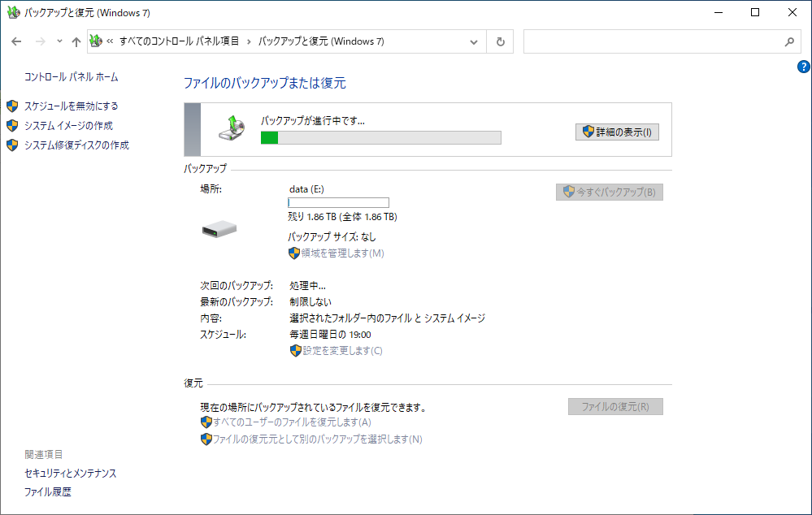The width and height of the screenshot is (812, 515).
Task: Click the back navigation arrow
Action: (x=16, y=41)
